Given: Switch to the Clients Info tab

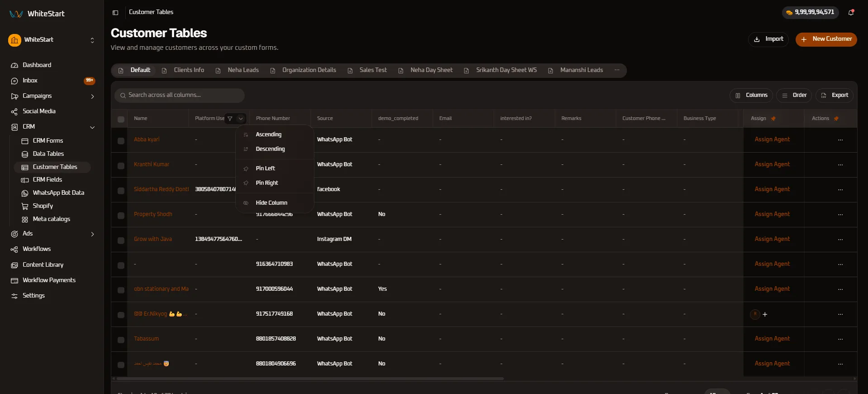Looking at the screenshot, I should [x=183, y=70].
